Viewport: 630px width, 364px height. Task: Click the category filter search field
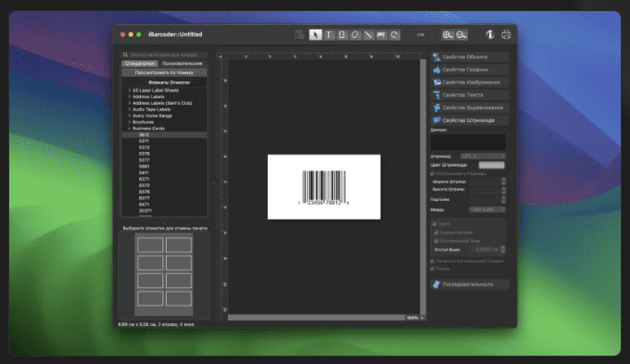coord(165,55)
